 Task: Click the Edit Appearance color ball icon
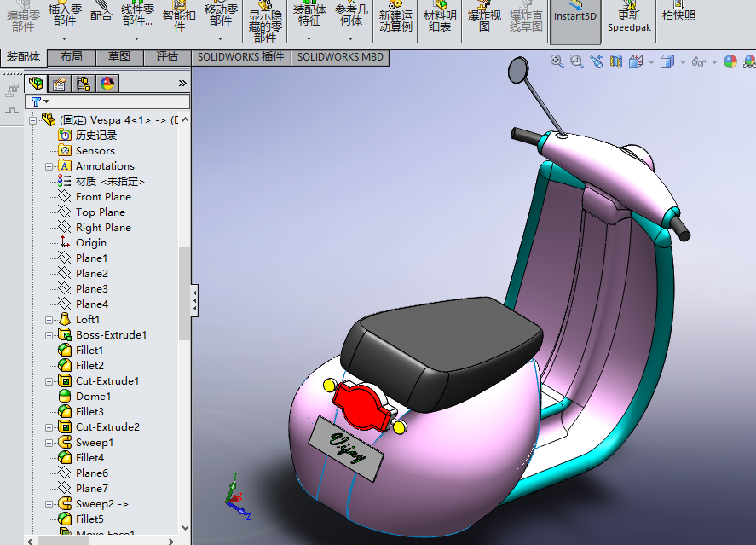(x=730, y=61)
